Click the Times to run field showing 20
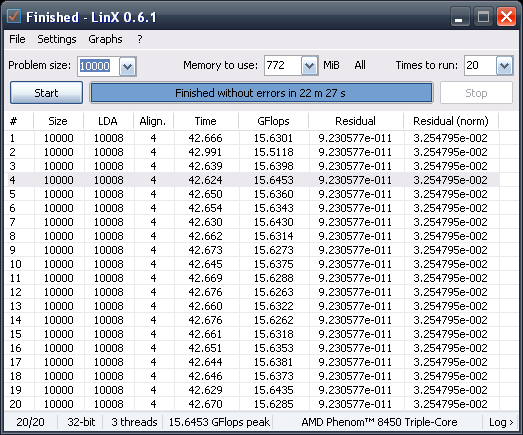The width and height of the screenshot is (523, 435). (480, 65)
